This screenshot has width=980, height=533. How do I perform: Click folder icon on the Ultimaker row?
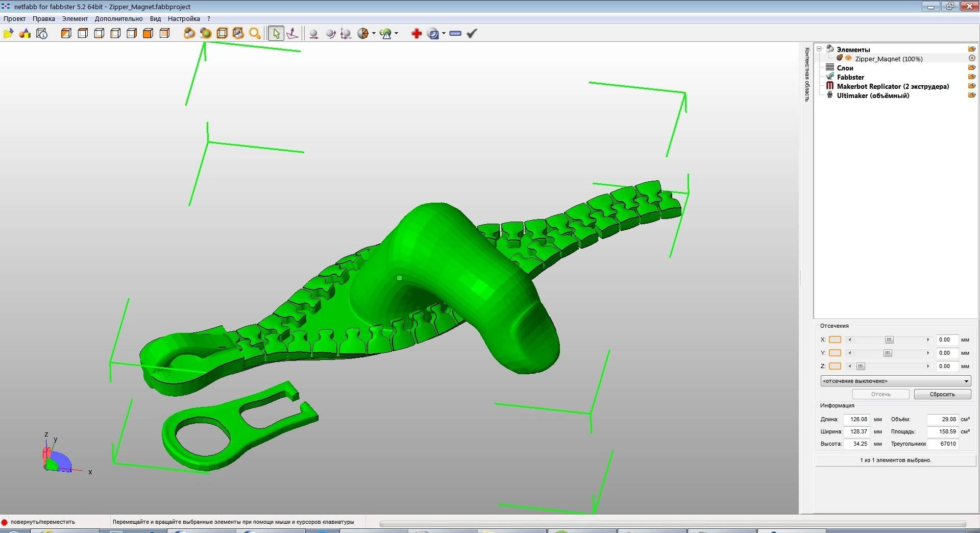pos(972,95)
